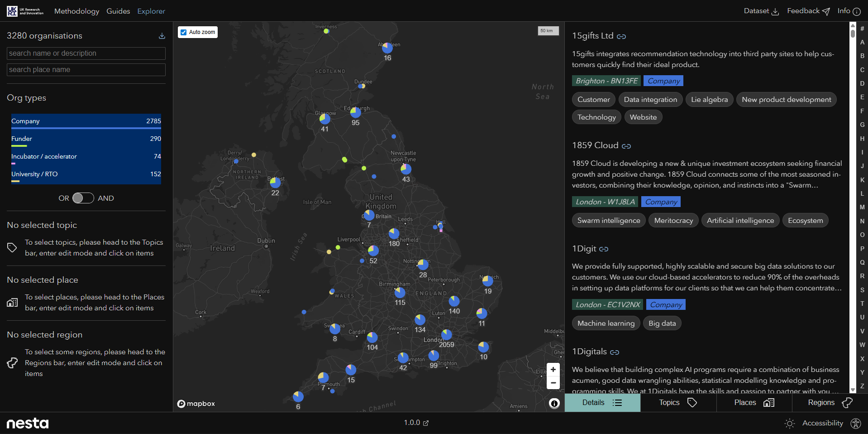Screen dimensions: 868x434
Task: Switch to the Regions tab
Action: (x=830, y=403)
